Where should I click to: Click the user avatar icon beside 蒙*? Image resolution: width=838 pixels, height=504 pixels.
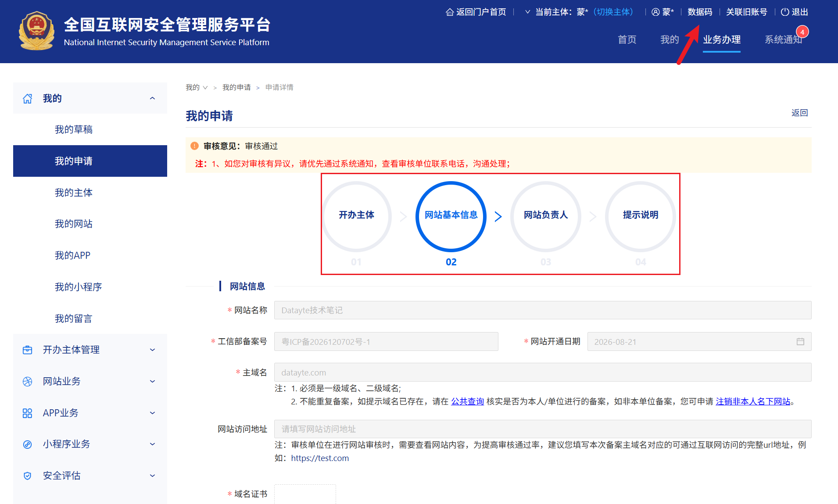(655, 12)
